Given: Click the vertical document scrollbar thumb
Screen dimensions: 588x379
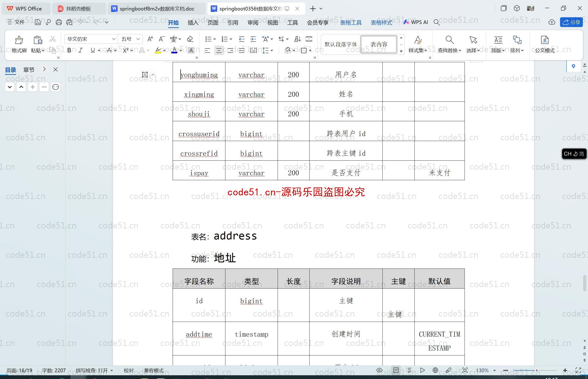Looking at the screenshot, I should coord(585,283).
